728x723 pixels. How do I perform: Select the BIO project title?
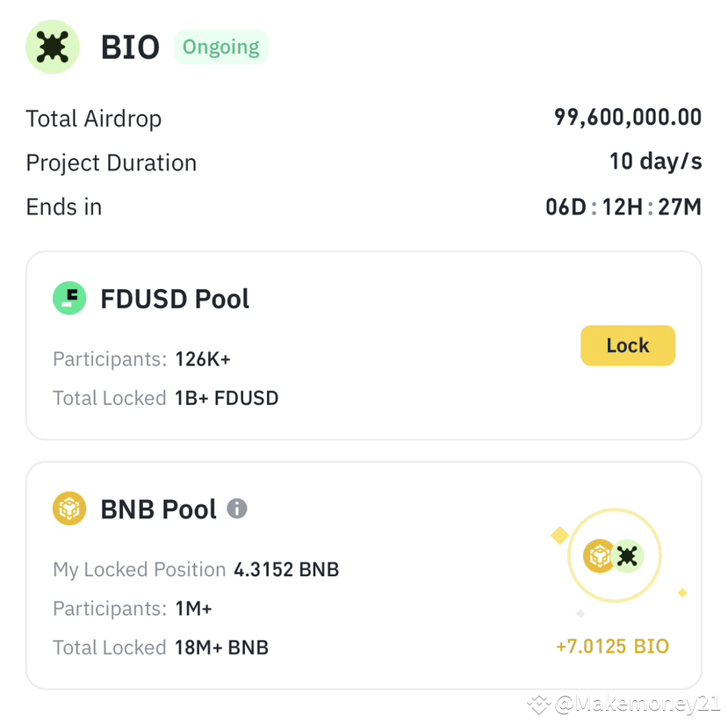tap(130, 47)
